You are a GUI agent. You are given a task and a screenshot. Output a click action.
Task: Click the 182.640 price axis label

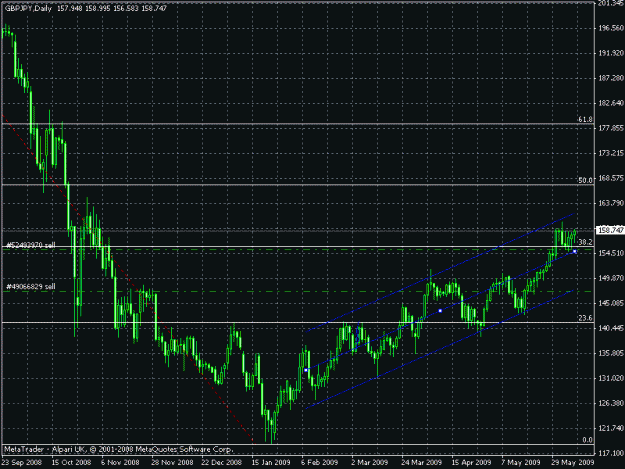[611, 103]
